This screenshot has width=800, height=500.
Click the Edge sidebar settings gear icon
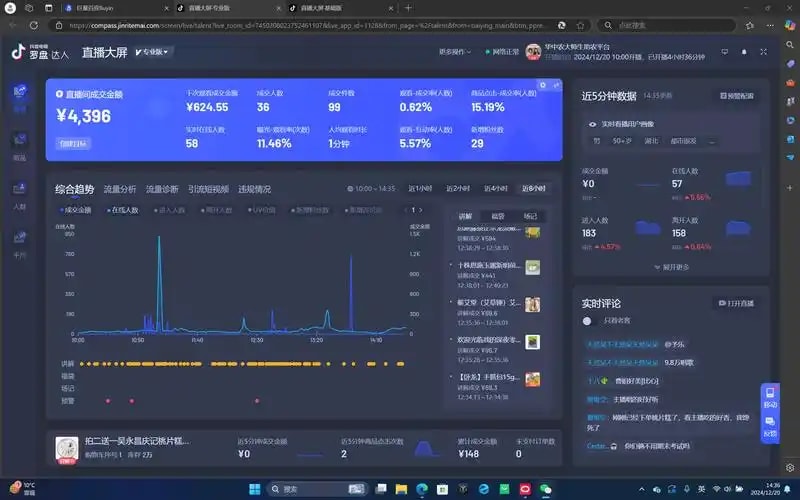(790, 467)
